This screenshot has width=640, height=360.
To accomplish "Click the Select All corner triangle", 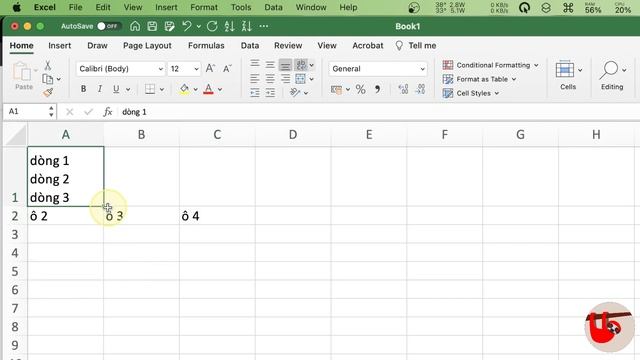I will 16,135.
